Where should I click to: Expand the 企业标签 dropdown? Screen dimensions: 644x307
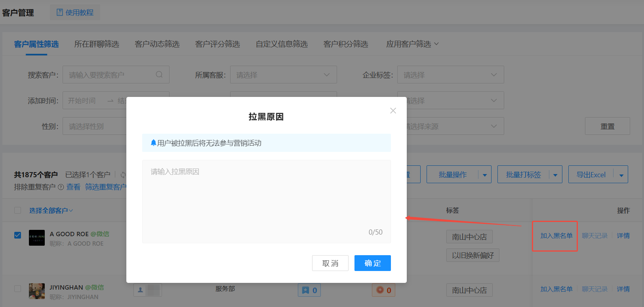(450, 75)
